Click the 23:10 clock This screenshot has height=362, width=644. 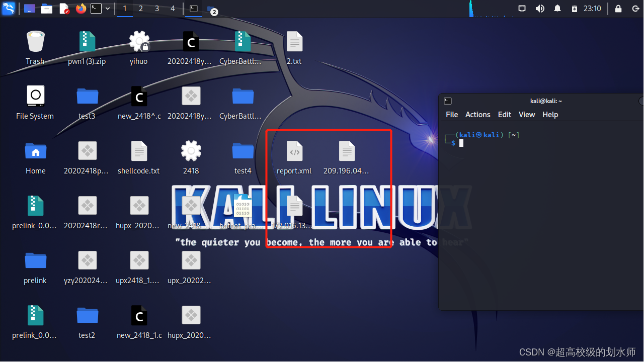click(x=592, y=9)
